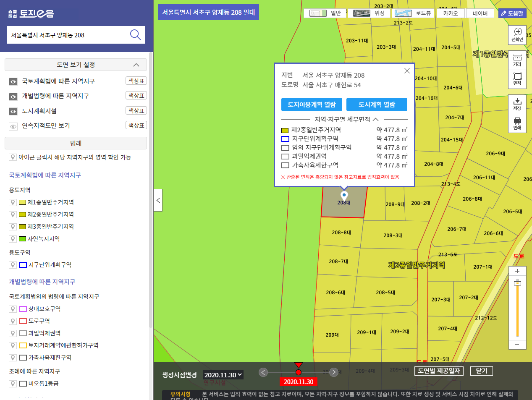Open 색상표 for 도시계획시설
The image size is (532, 400).
[x=136, y=110]
